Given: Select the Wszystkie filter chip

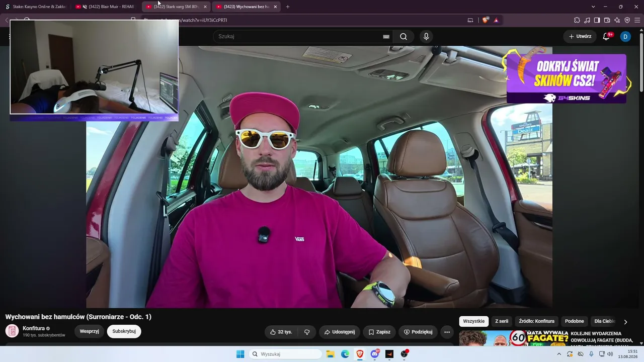Looking at the screenshot, I should [x=473, y=321].
